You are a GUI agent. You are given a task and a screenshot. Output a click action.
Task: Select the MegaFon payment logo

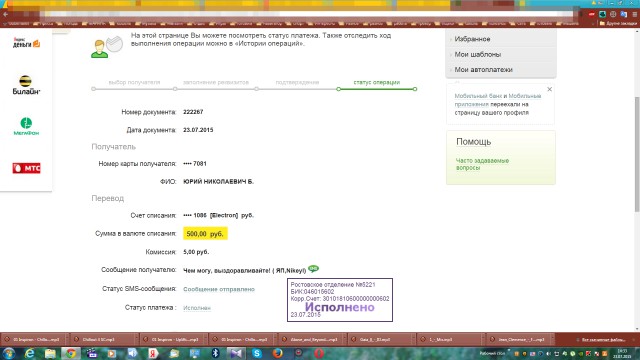[x=26, y=126]
